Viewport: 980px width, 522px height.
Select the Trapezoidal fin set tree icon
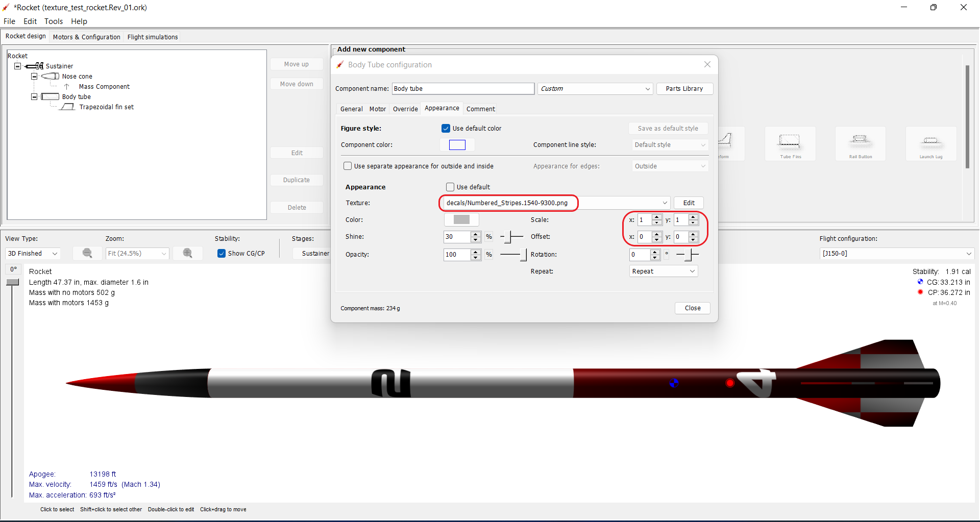point(68,107)
